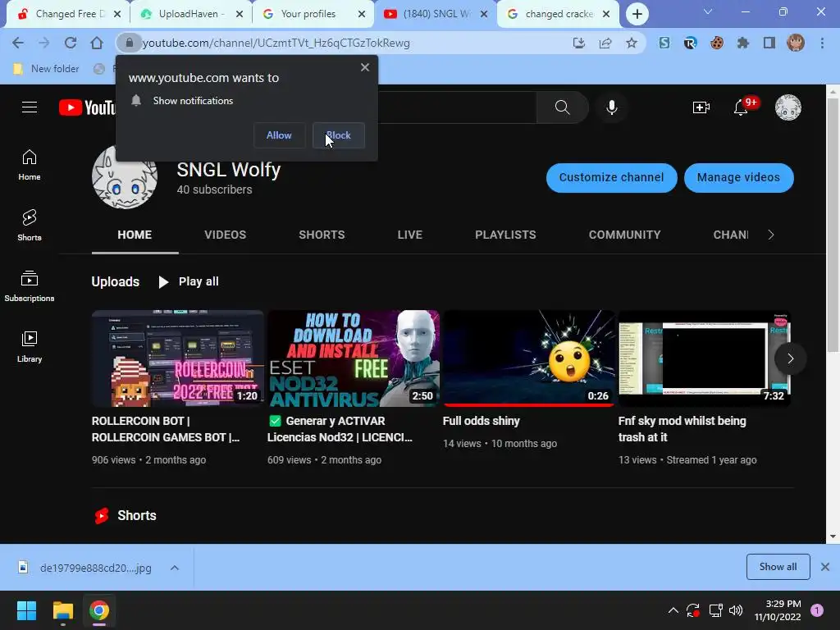Viewport: 840px width, 630px height.
Task: Switch to the changed cracke browser tab
Action: tap(556, 14)
